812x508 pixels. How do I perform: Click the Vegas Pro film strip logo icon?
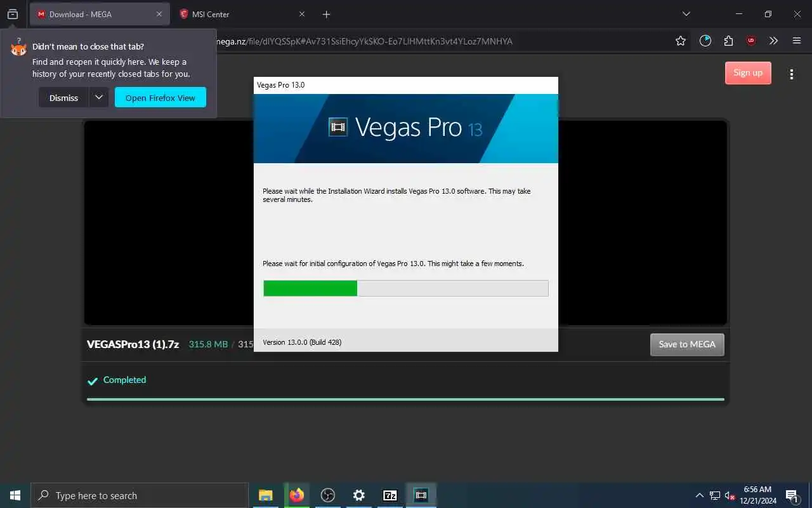click(x=338, y=127)
